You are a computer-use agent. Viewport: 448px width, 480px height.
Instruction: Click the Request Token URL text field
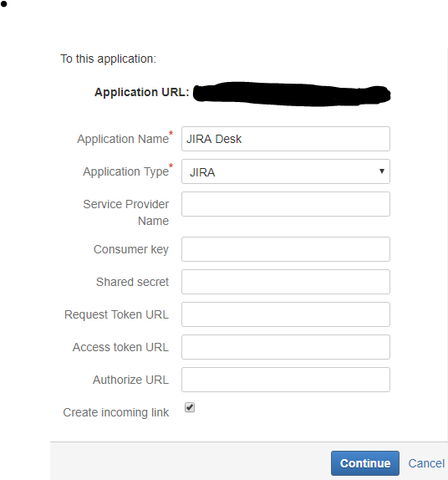coord(286,314)
